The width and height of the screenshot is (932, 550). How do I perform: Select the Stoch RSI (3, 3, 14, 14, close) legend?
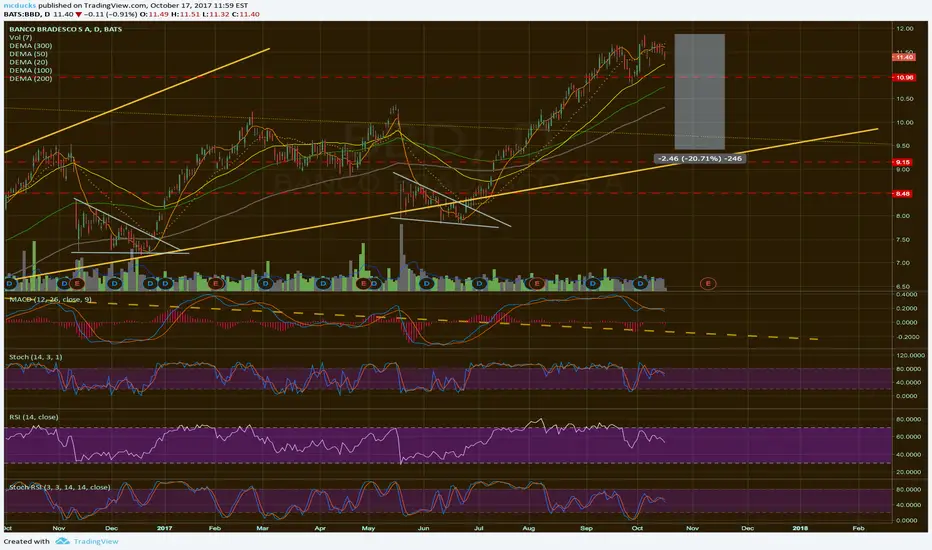pyautogui.click(x=59, y=487)
